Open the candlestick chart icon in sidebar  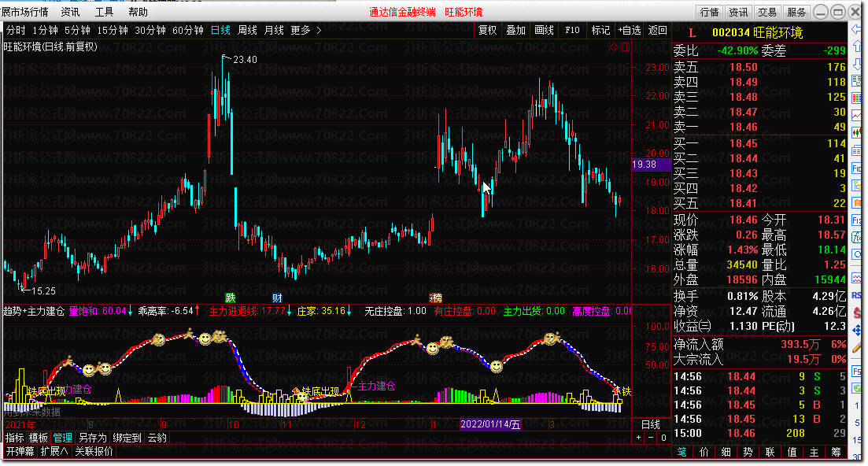click(856, 133)
